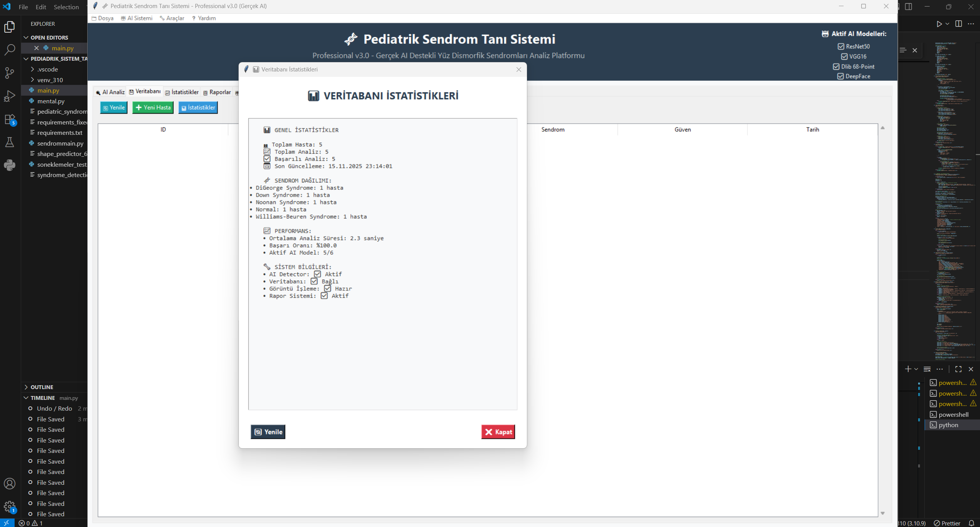The width and height of the screenshot is (980, 527).
Task: Expand the .vscode folder
Action: [x=47, y=70]
